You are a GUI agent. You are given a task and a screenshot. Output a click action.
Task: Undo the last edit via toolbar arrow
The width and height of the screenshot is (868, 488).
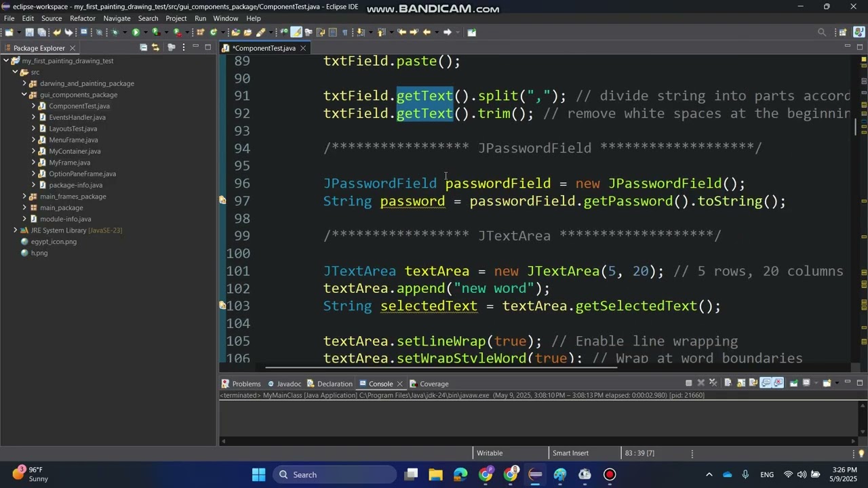pos(57,32)
